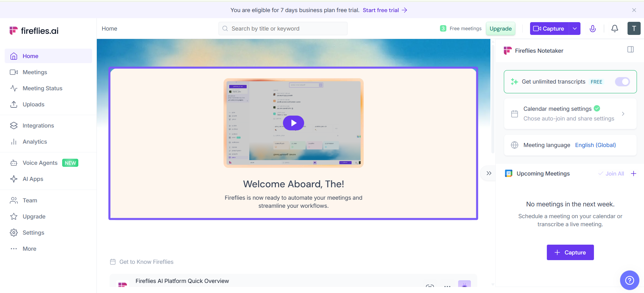Open notifications bell

pos(614,29)
